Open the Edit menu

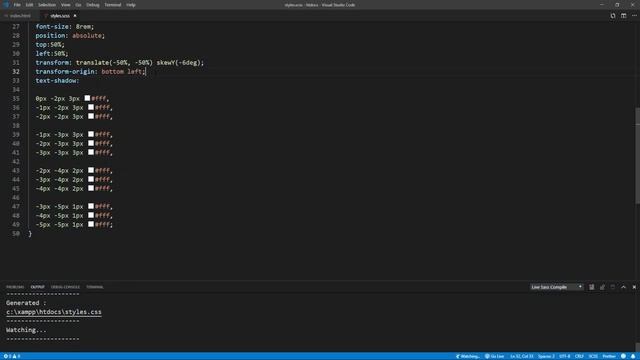[29, 5]
